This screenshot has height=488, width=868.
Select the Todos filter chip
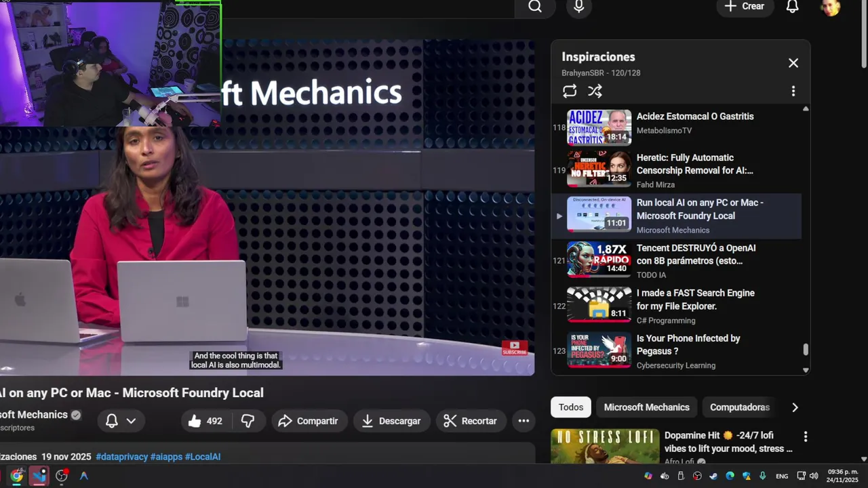(571, 407)
